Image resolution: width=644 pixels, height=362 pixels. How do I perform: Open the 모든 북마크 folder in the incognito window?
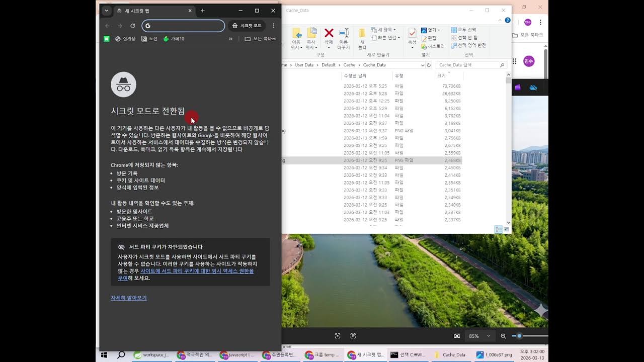pyautogui.click(x=260, y=39)
